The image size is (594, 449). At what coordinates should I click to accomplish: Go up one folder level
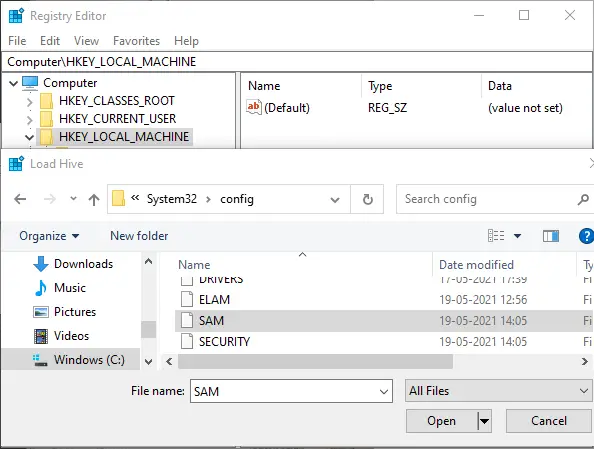tap(94, 199)
